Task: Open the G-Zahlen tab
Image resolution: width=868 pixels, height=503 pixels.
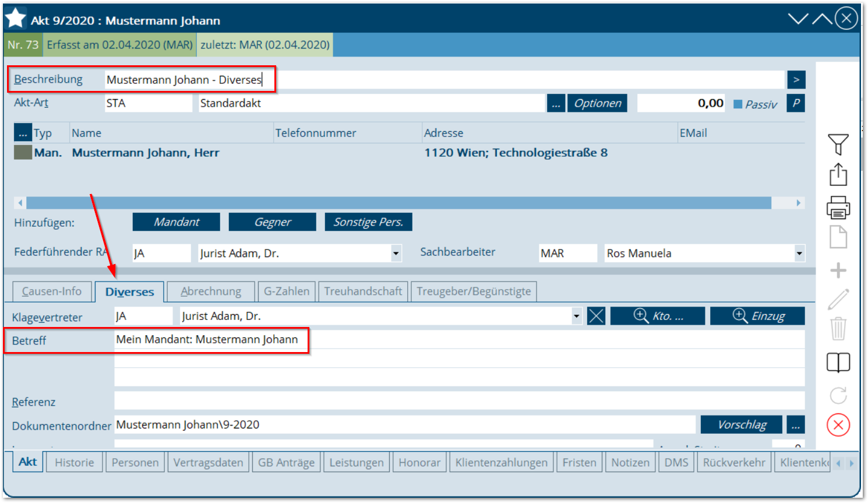Action: click(287, 291)
